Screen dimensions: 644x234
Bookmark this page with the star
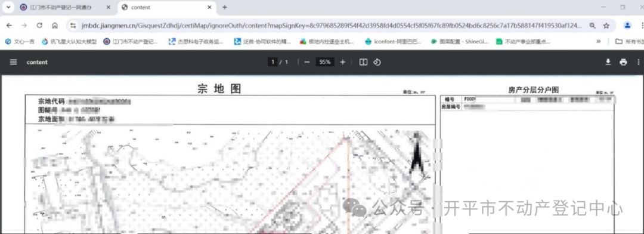[x=606, y=26]
